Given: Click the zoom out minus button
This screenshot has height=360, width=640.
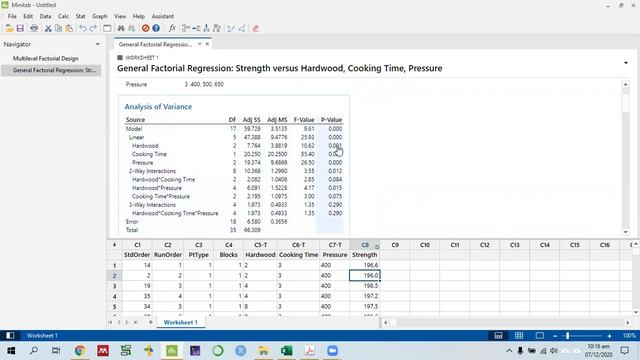Looking at the screenshot, I should coord(555,336).
